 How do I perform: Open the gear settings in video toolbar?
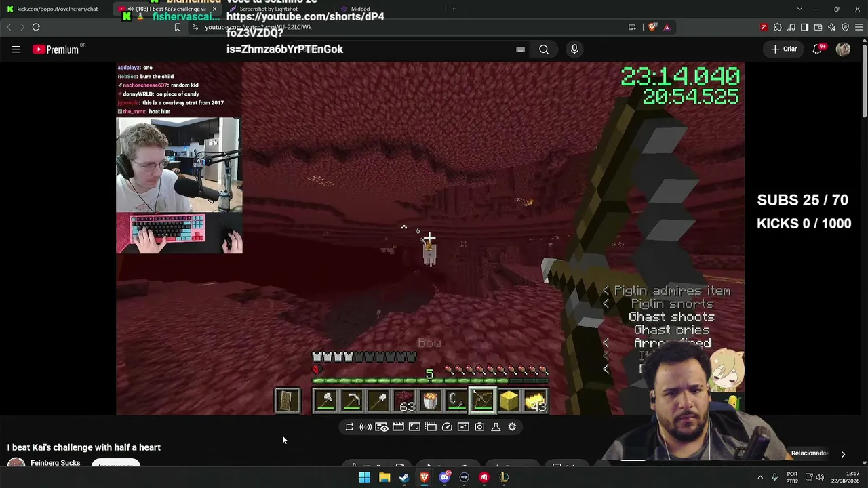[x=512, y=427]
